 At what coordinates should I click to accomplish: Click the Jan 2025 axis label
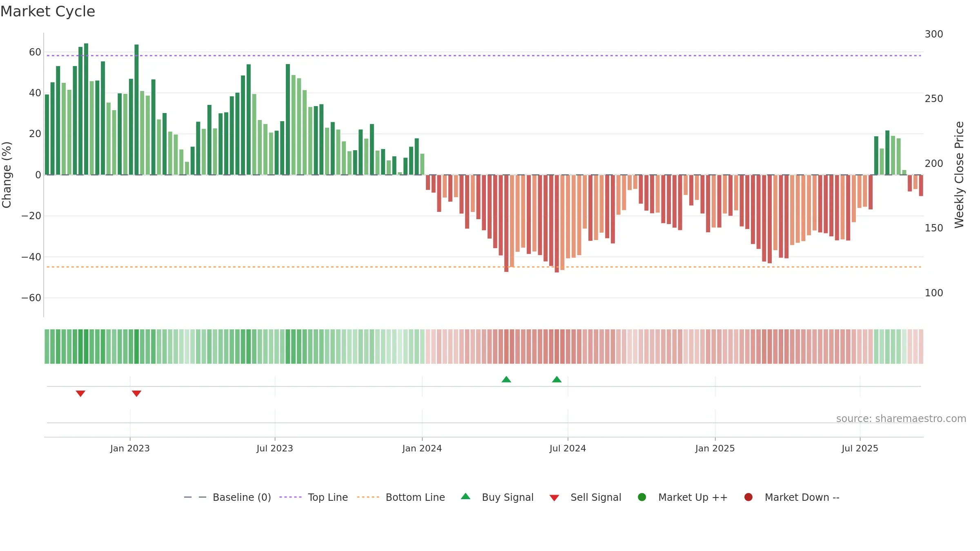pyautogui.click(x=715, y=449)
